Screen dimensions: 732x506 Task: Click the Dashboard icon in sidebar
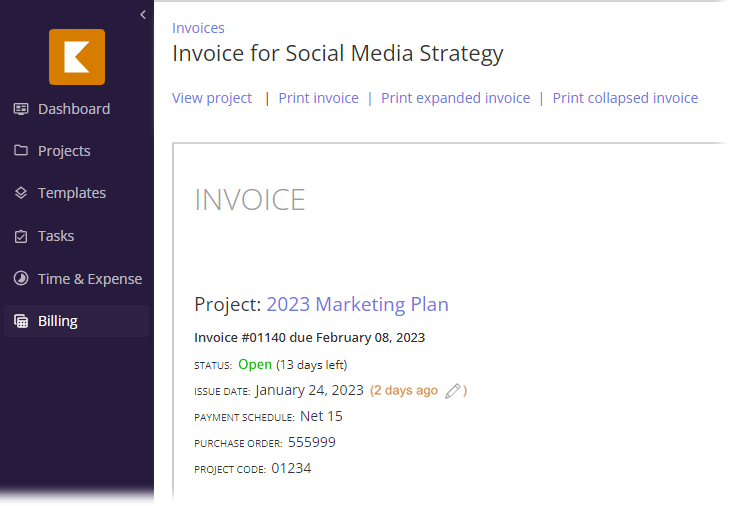(x=21, y=109)
